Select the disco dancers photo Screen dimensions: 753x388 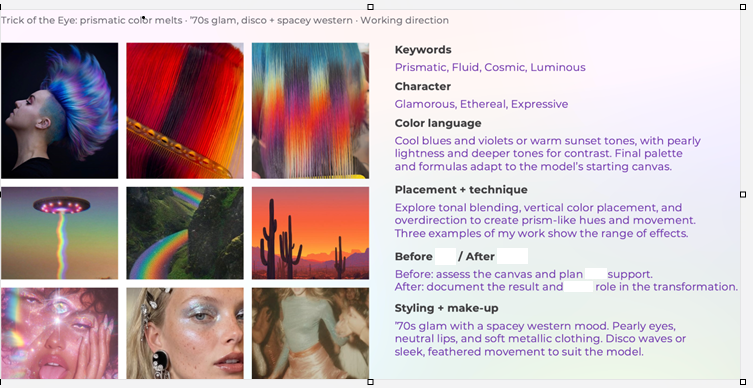tap(310, 333)
